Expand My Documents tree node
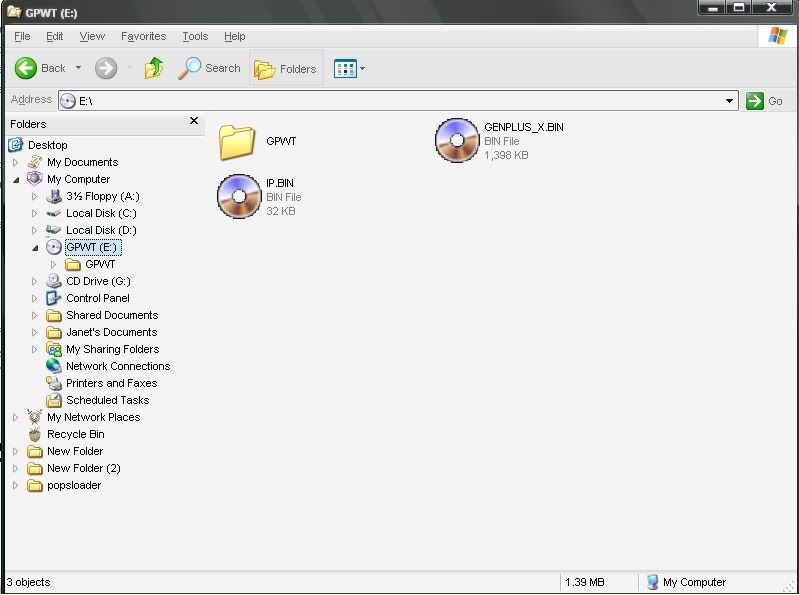The image size is (799, 595). pyautogui.click(x=15, y=163)
